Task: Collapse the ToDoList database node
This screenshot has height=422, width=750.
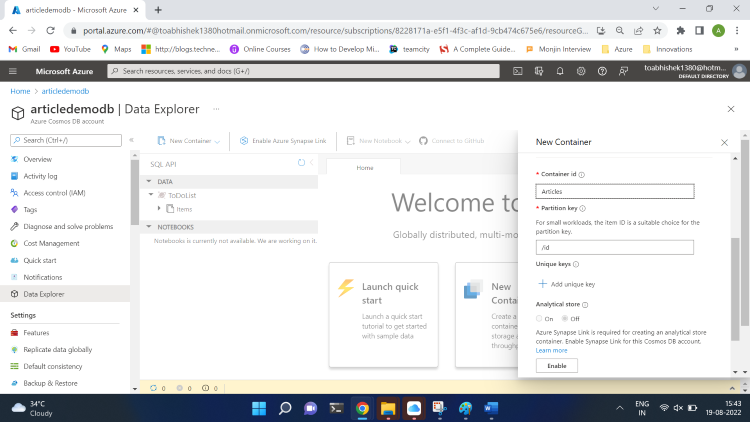Action: [151, 195]
